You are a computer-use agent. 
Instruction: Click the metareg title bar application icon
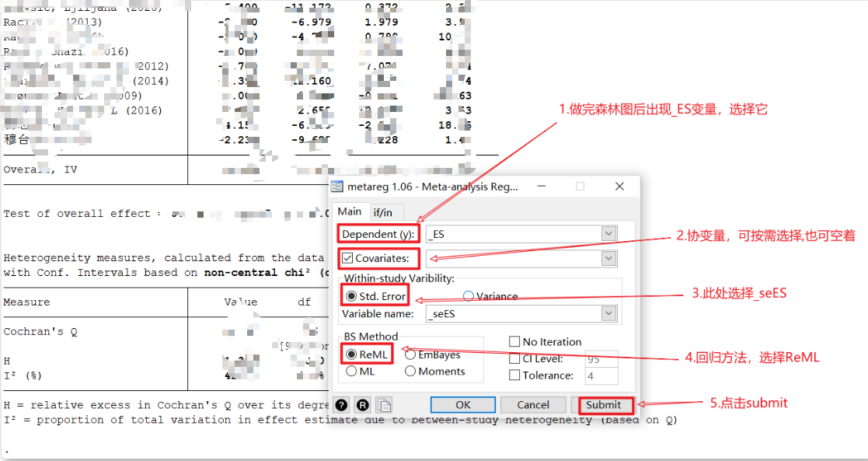click(336, 186)
